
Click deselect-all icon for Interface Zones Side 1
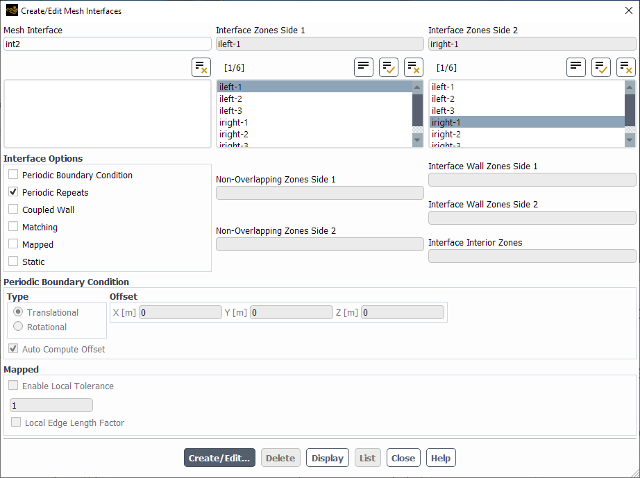pos(413,67)
